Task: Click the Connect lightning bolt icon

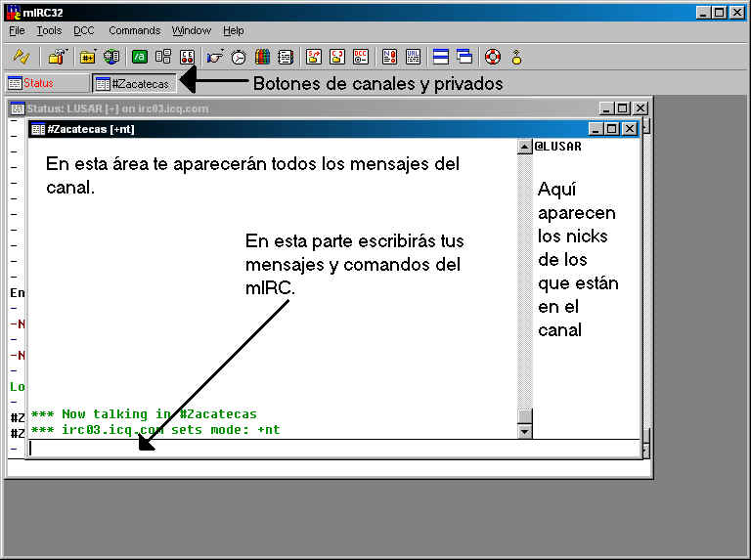Action: point(21,57)
